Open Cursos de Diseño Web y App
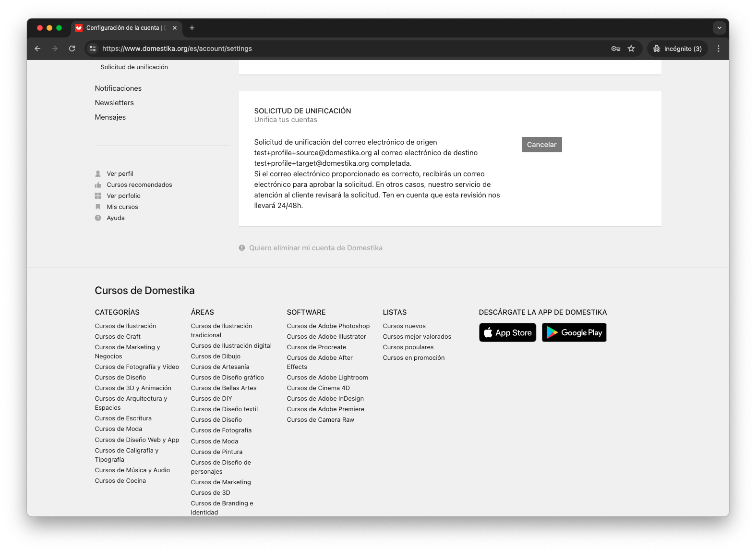The image size is (756, 552). pos(137,440)
